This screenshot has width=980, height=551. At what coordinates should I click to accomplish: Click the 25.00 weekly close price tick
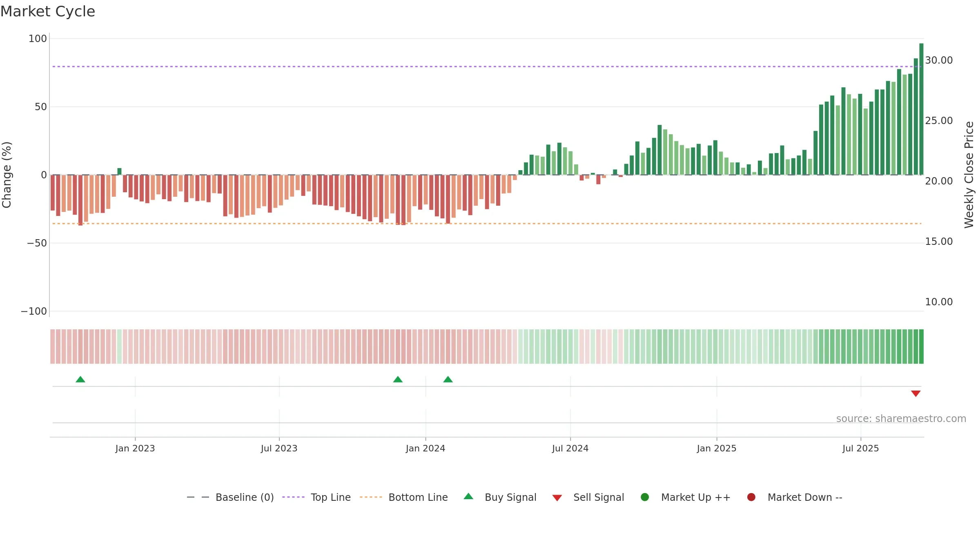[939, 121]
